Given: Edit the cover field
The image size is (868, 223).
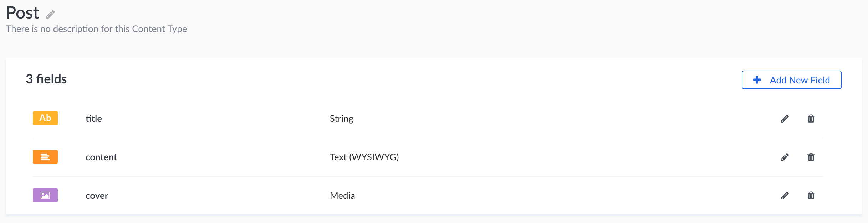Looking at the screenshot, I should [785, 196].
